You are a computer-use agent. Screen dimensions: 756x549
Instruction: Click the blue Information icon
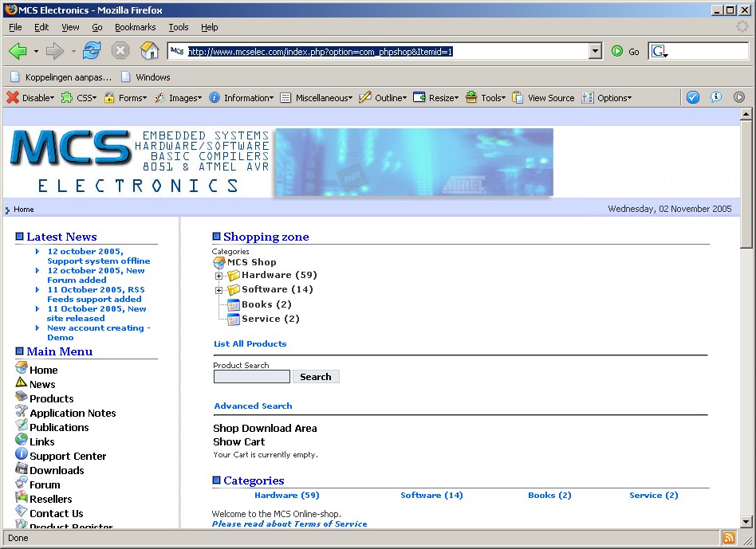click(214, 97)
